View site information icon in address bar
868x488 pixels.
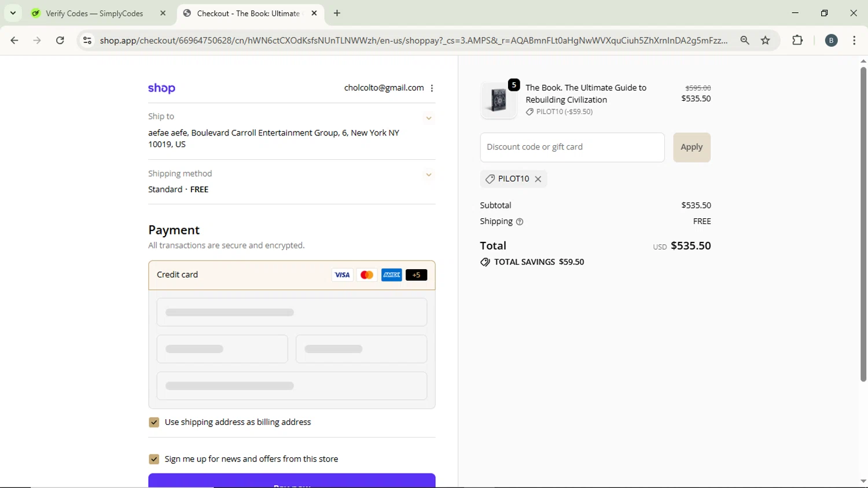[87, 41]
